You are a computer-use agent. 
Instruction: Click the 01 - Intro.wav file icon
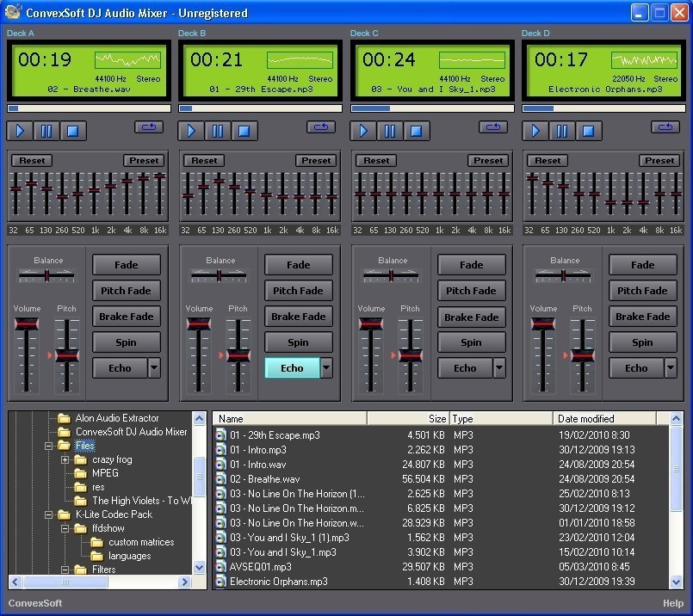pyautogui.click(x=221, y=465)
